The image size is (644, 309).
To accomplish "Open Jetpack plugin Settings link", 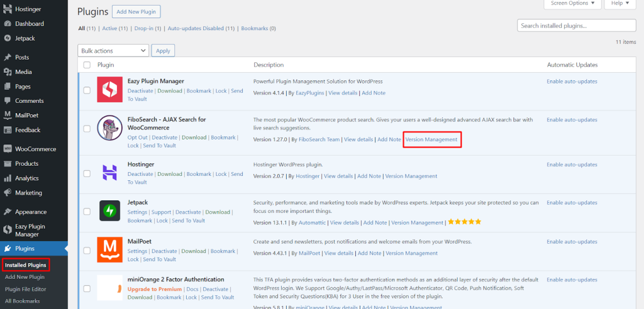I will 137,212.
